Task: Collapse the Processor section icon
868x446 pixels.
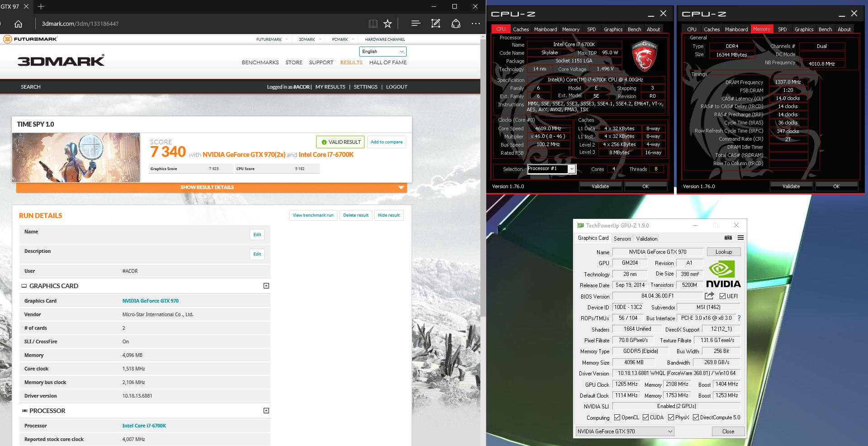Action: click(266, 410)
